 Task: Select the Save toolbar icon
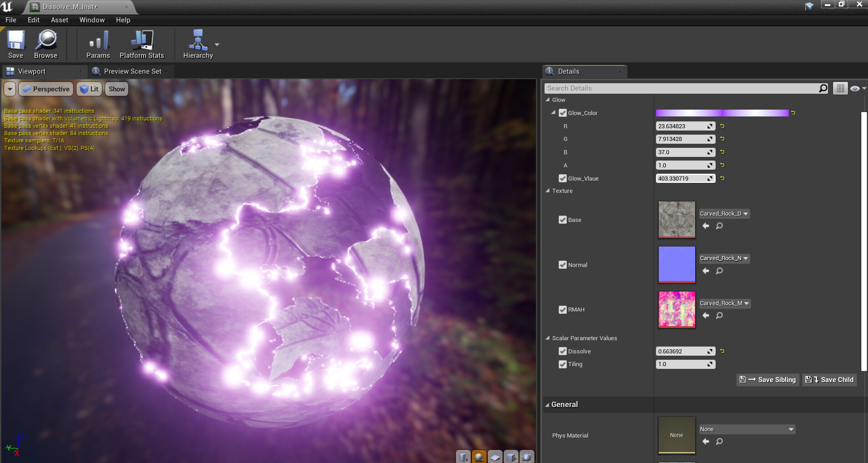[x=15, y=43]
